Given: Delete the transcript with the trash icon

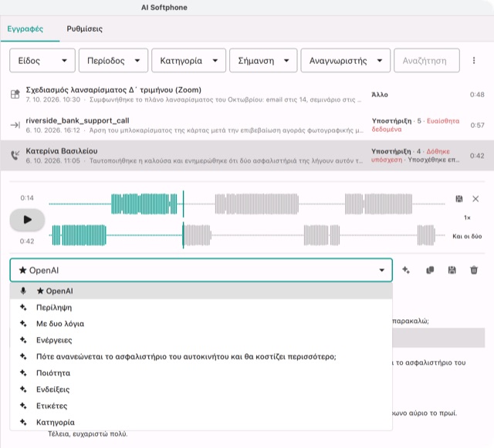Looking at the screenshot, I should (x=474, y=270).
